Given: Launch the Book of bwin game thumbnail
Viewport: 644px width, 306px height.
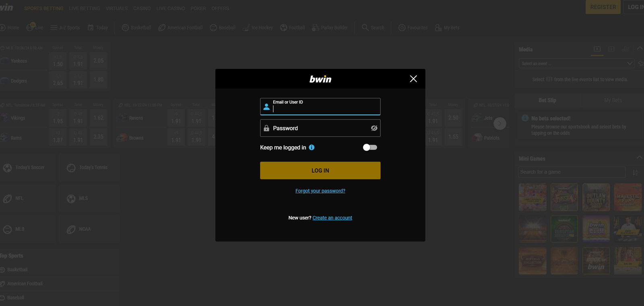Looking at the screenshot, I should coord(596,261).
